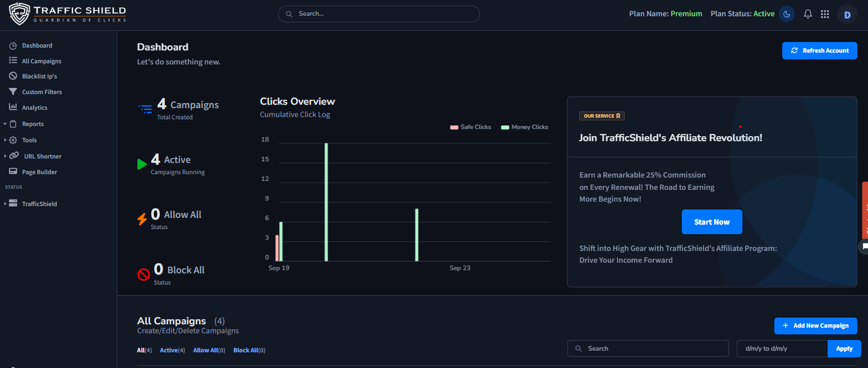
Task: Click the Page Builder icon in sidebar
Action: click(13, 172)
